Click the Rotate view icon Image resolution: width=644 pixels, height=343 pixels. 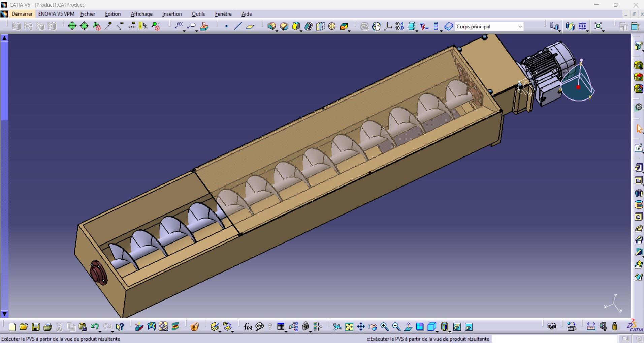tap(373, 326)
